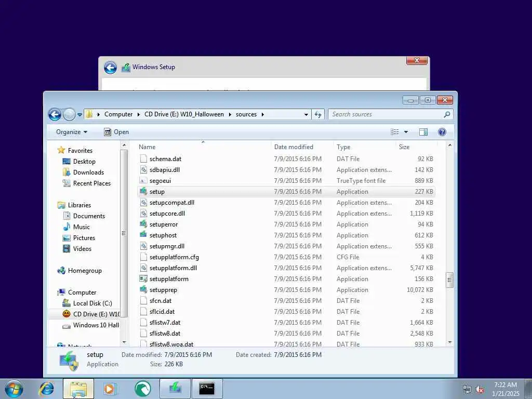Click Open in the toolbar
532x399 pixels.
click(116, 132)
